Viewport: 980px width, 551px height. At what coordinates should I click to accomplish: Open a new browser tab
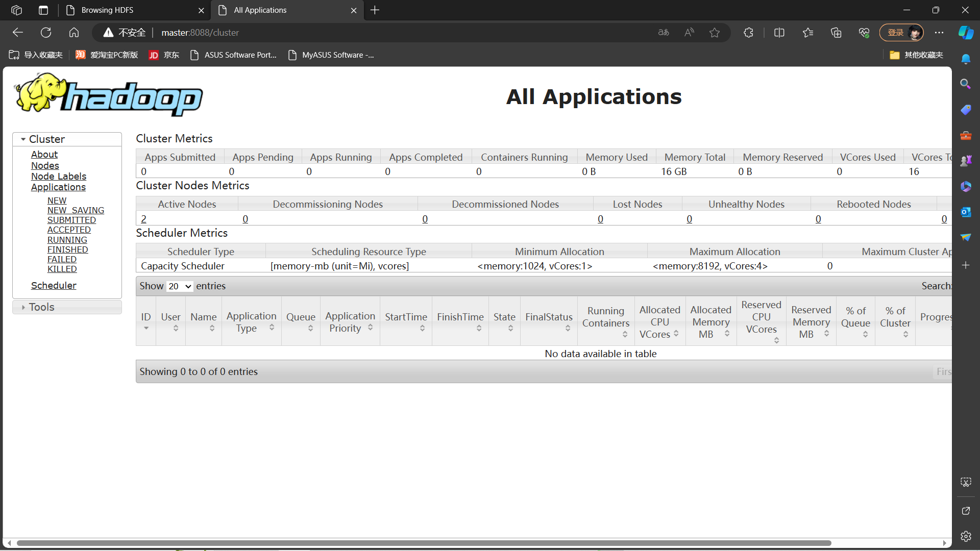point(375,10)
